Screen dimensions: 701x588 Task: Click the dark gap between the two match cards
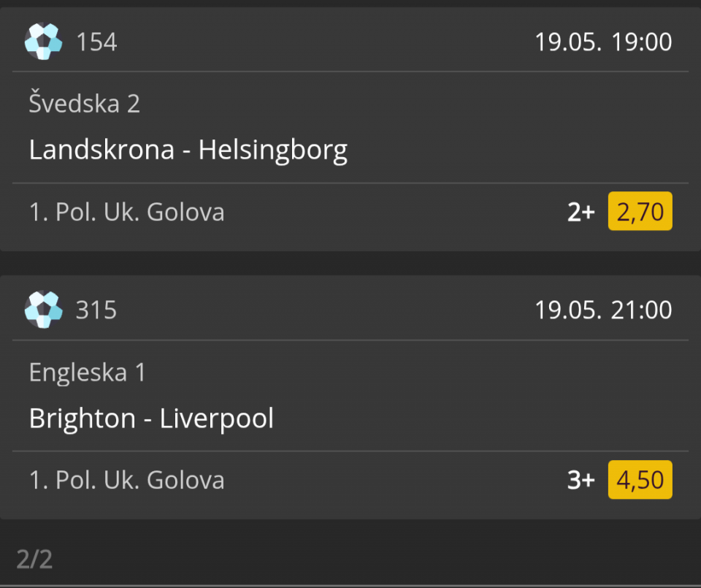pos(350,263)
